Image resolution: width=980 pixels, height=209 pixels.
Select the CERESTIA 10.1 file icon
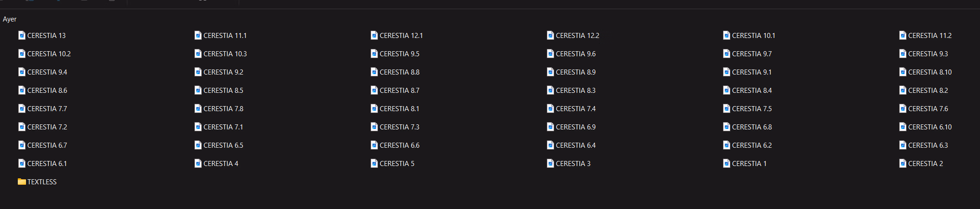click(x=726, y=35)
